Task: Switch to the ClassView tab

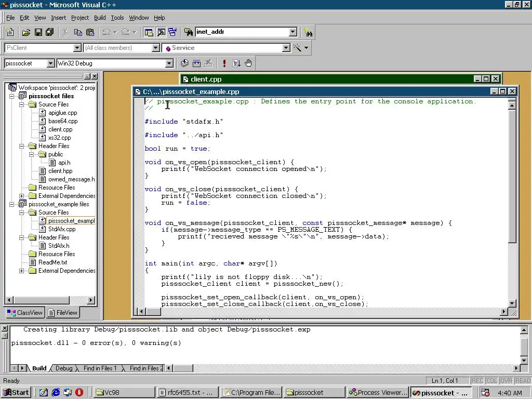Action: 25,312
